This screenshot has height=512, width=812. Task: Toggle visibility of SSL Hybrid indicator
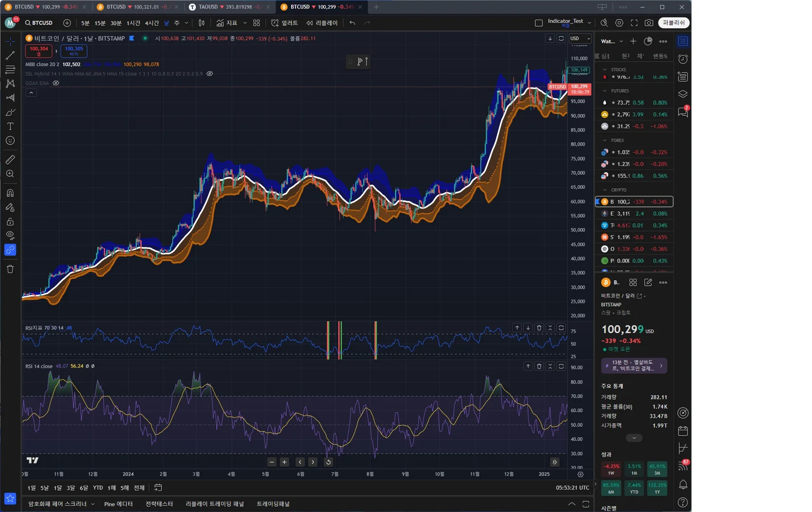[210, 74]
